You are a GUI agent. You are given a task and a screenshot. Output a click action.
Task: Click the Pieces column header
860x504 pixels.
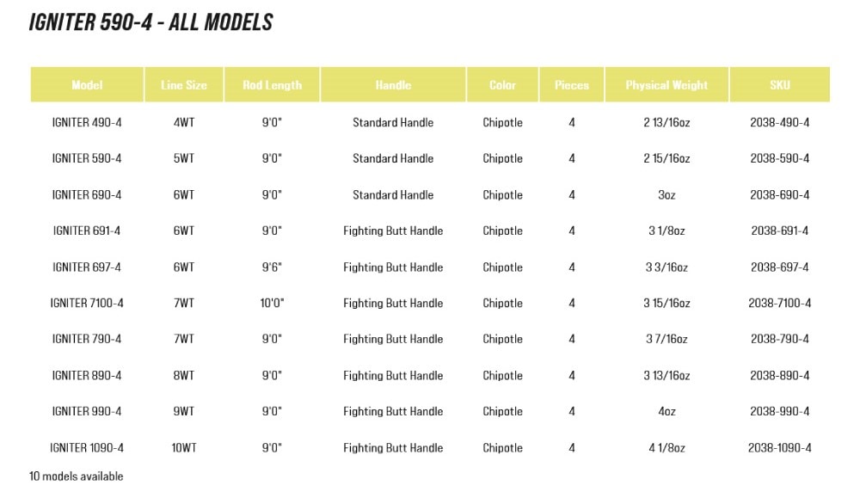pyautogui.click(x=572, y=85)
